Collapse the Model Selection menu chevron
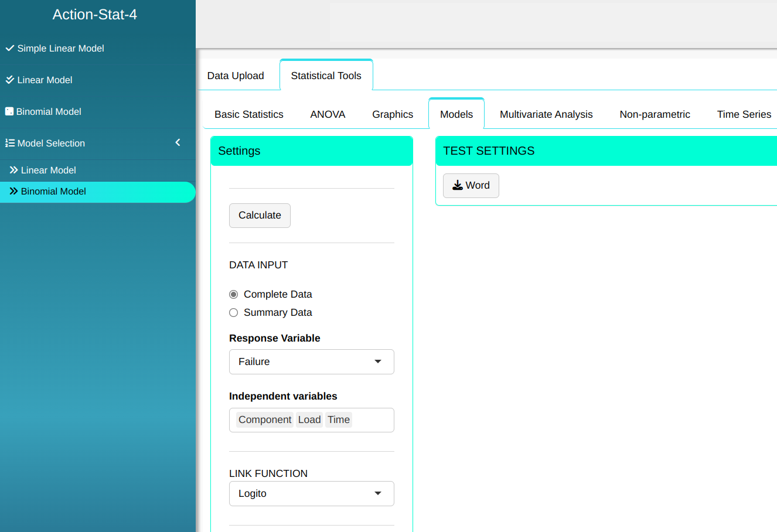Viewport: 777px width, 532px height. [x=178, y=143]
